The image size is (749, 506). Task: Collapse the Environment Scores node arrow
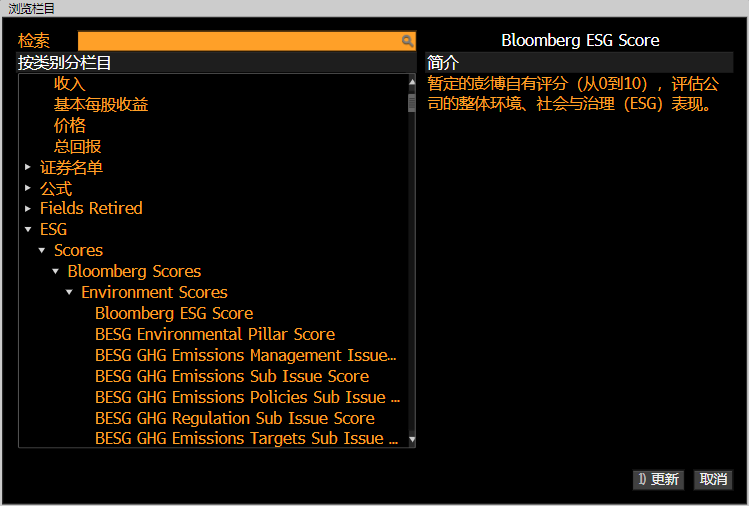click(x=69, y=292)
